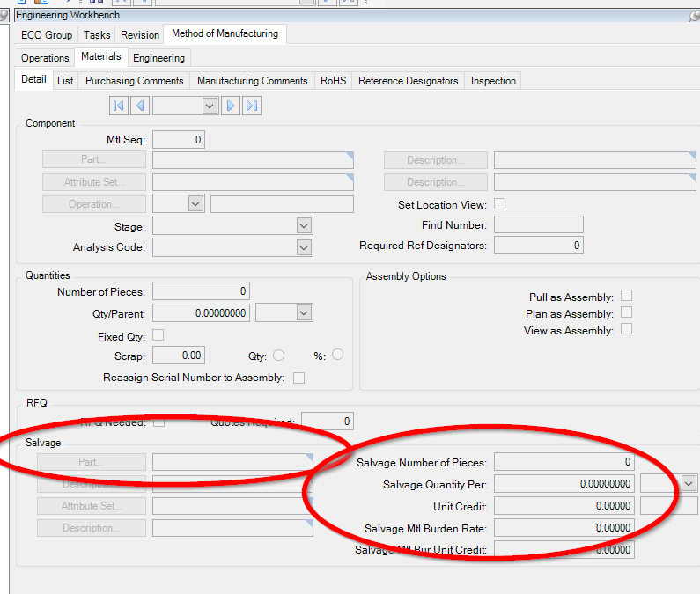Toggle Reassign Serial Number to Assembly
The image size is (700, 594).
pyautogui.click(x=298, y=378)
